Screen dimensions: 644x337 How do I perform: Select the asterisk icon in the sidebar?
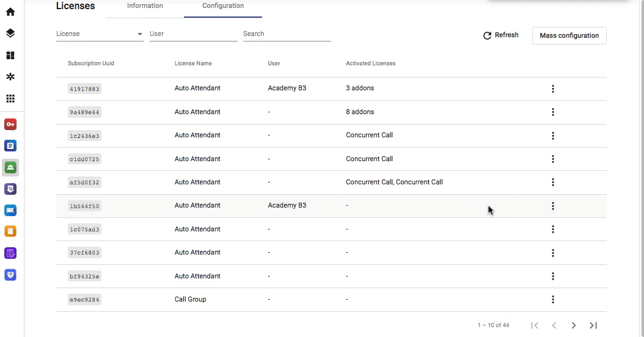tap(10, 77)
